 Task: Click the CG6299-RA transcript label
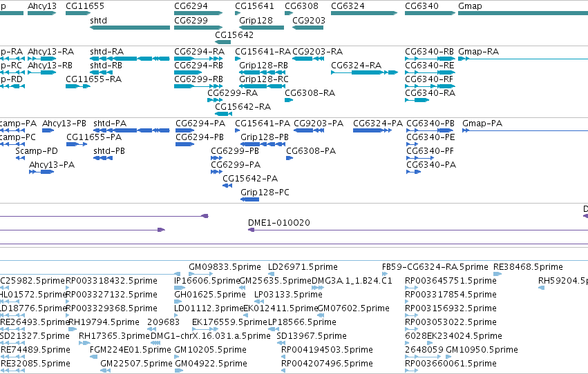click(232, 93)
